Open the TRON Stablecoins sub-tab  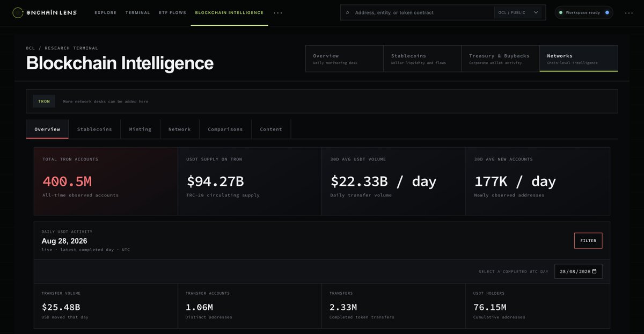click(94, 129)
